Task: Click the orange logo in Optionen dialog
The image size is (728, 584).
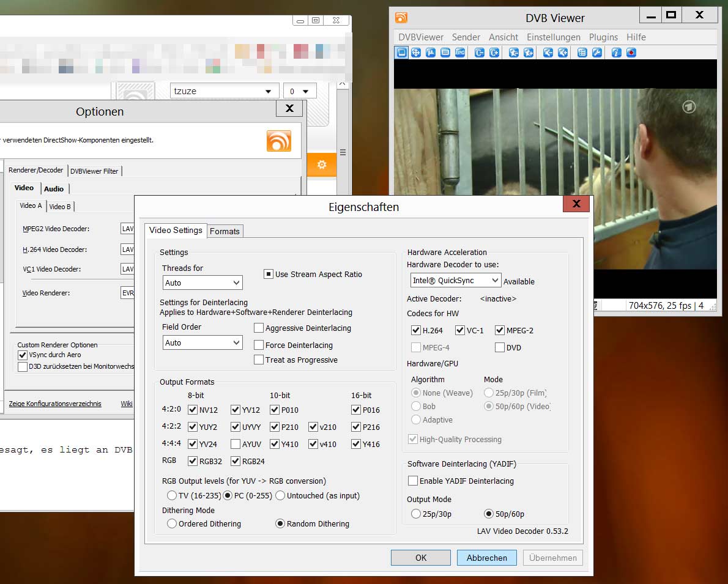Action: tap(278, 141)
